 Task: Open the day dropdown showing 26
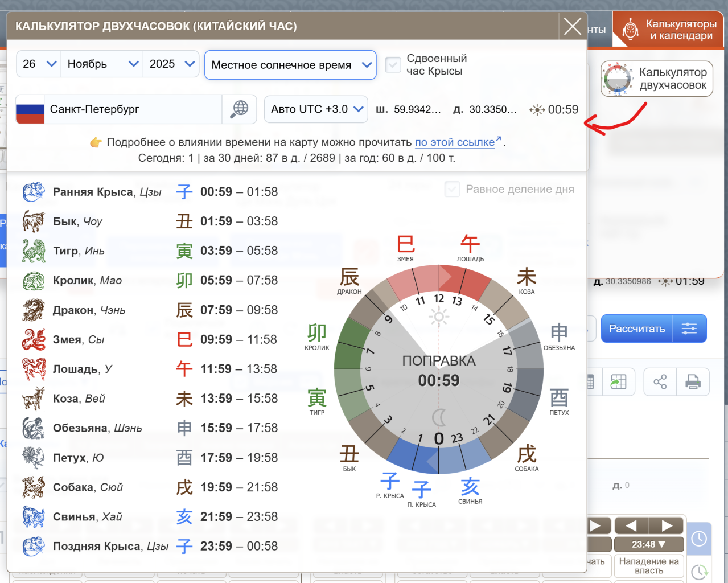[x=39, y=64]
